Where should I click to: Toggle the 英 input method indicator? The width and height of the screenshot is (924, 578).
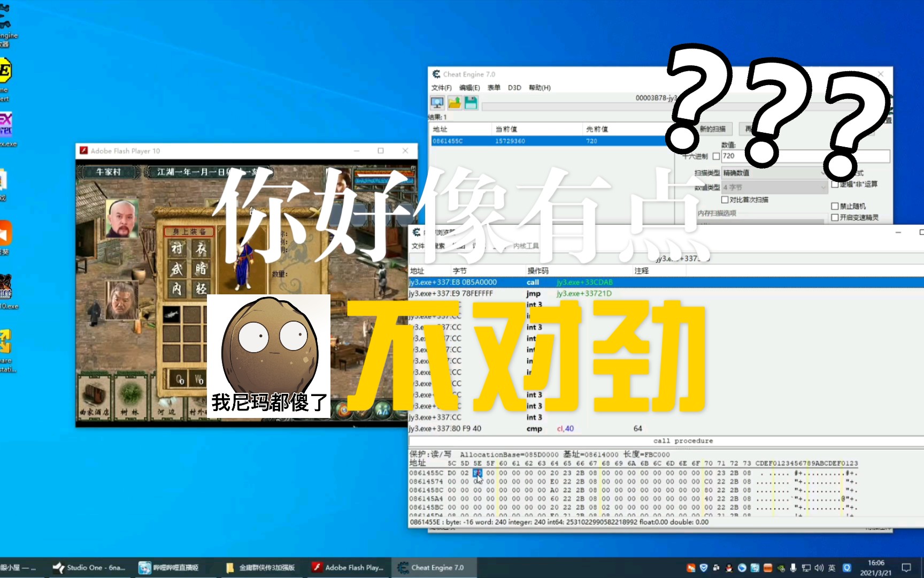point(832,568)
